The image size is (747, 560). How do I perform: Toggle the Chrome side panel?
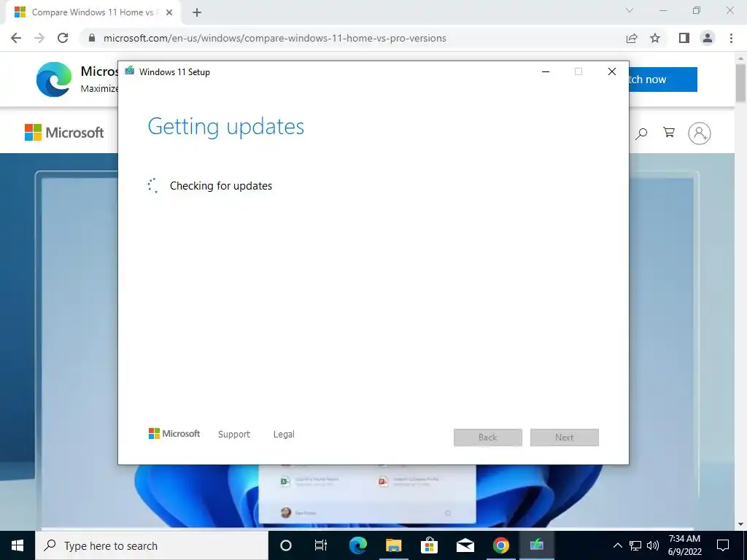[x=684, y=38]
